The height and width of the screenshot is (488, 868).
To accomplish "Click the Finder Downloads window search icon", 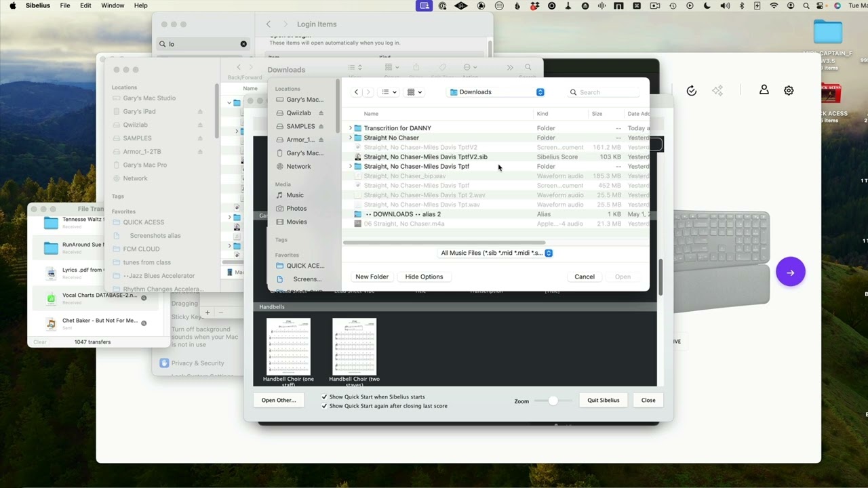I will click(528, 68).
